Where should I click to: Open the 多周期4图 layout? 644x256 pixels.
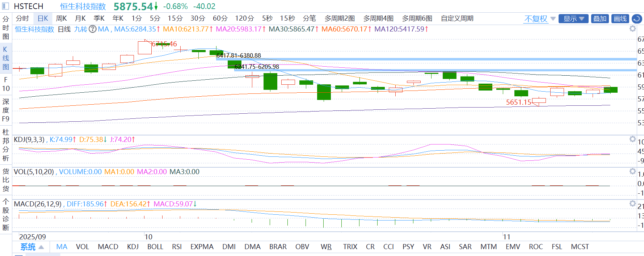[x=378, y=18]
